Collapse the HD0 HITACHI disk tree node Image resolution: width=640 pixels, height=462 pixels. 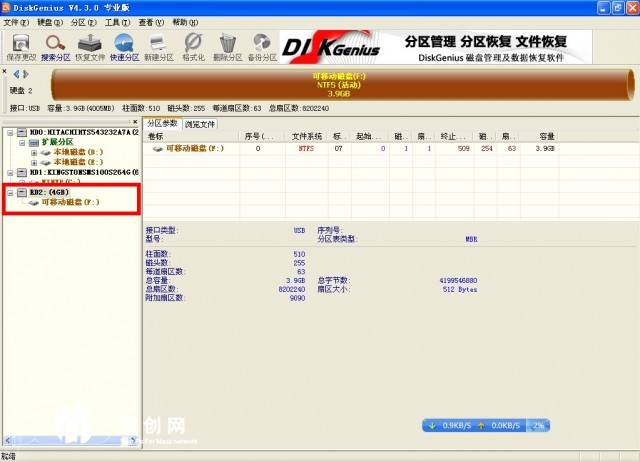(x=10, y=132)
